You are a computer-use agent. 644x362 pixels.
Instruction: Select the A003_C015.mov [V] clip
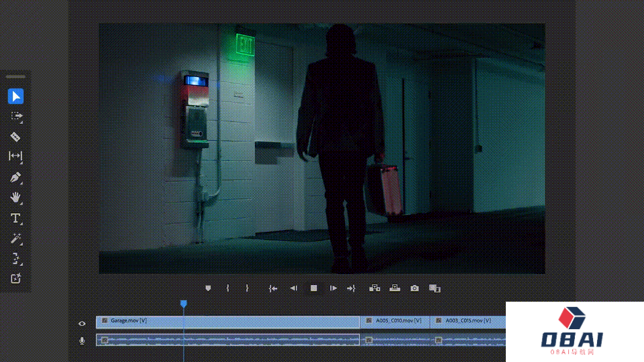click(468, 322)
